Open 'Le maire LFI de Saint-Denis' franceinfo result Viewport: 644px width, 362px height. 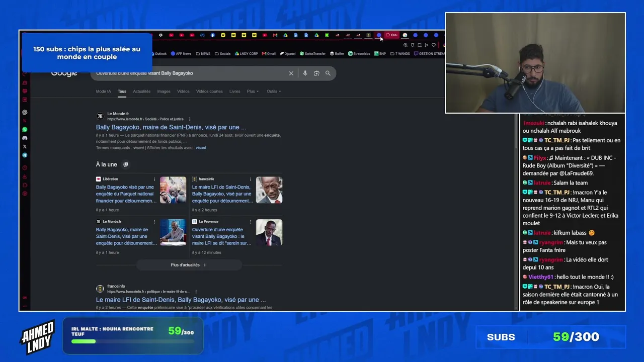tap(181, 300)
